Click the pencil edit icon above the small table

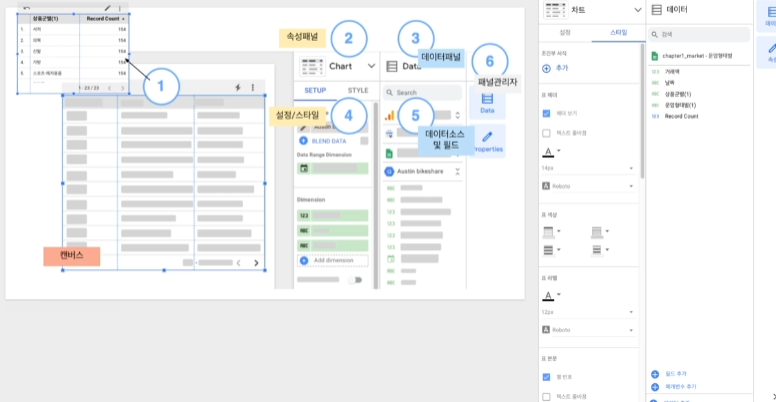tap(107, 8)
